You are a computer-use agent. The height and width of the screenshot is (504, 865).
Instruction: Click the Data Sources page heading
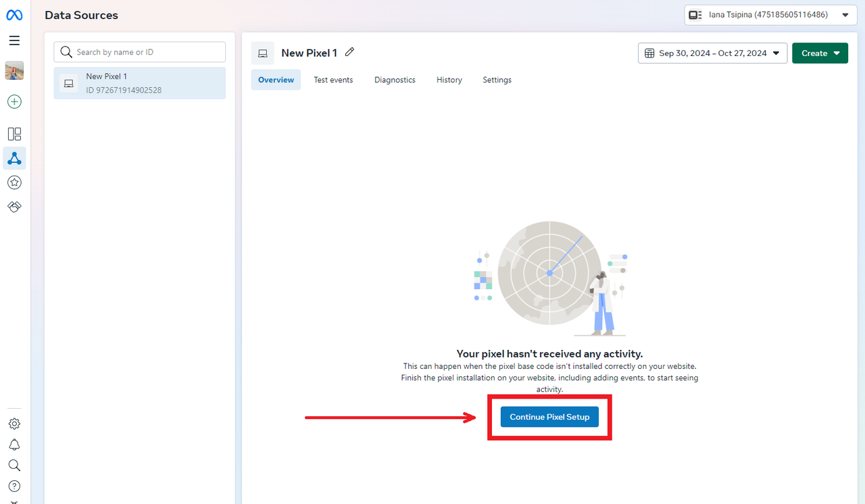(81, 15)
